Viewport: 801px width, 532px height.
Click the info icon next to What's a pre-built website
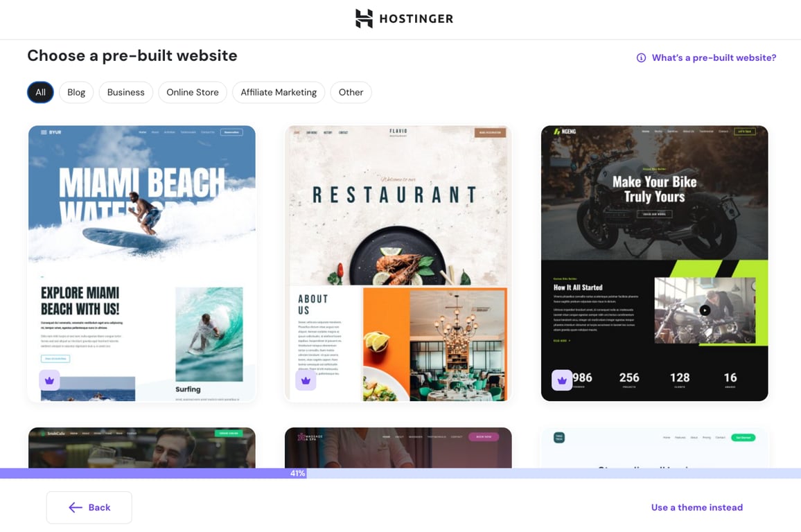click(641, 57)
